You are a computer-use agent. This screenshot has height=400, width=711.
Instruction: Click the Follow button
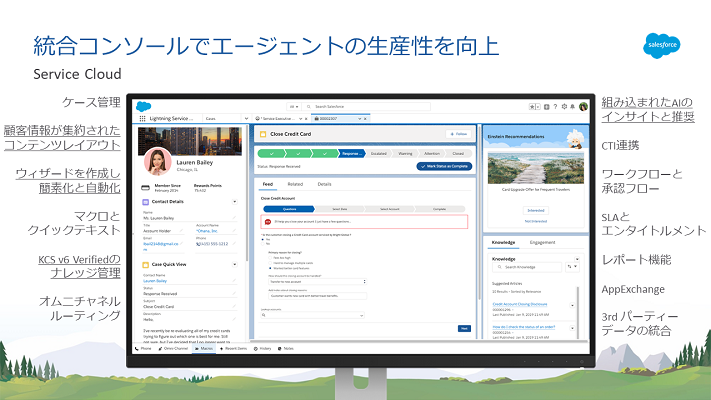[x=458, y=134]
